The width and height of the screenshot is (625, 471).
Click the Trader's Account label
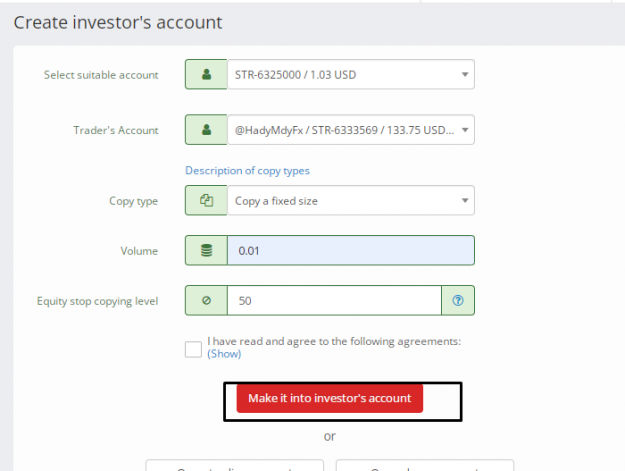click(116, 130)
